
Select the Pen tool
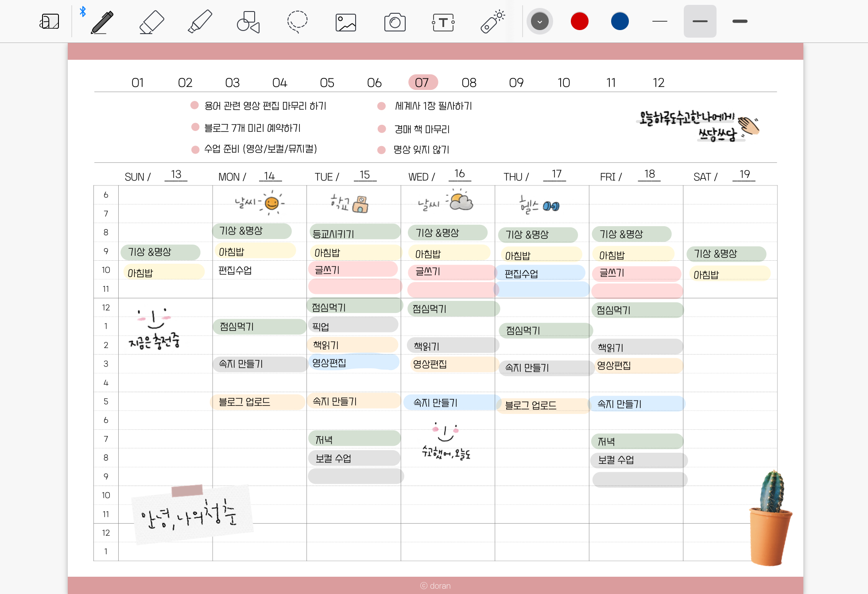[102, 22]
